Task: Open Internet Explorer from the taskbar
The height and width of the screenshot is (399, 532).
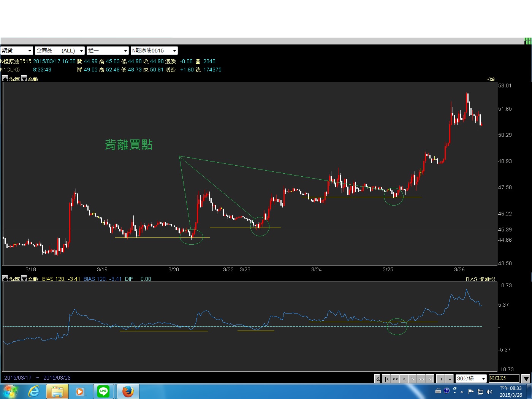Action: (x=34, y=391)
